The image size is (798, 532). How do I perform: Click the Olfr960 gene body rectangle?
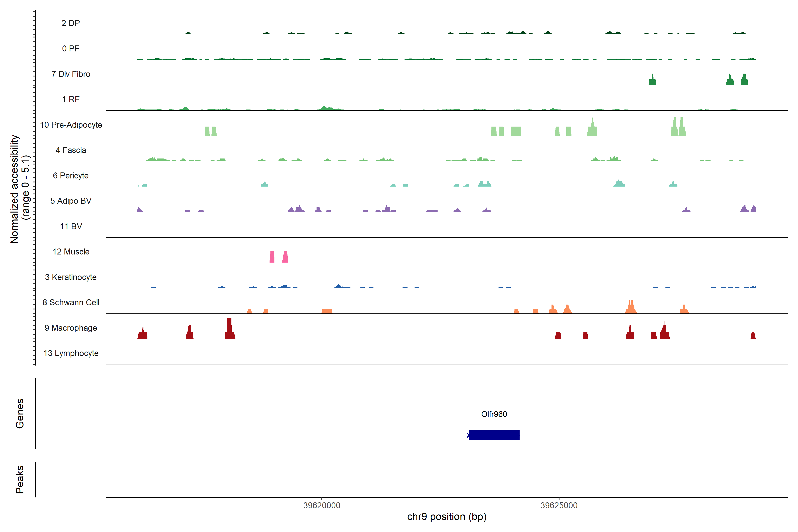tap(494, 435)
